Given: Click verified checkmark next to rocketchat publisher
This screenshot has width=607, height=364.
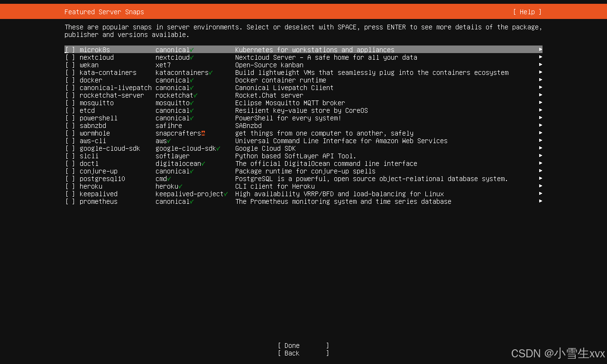Looking at the screenshot, I should [195, 95].
